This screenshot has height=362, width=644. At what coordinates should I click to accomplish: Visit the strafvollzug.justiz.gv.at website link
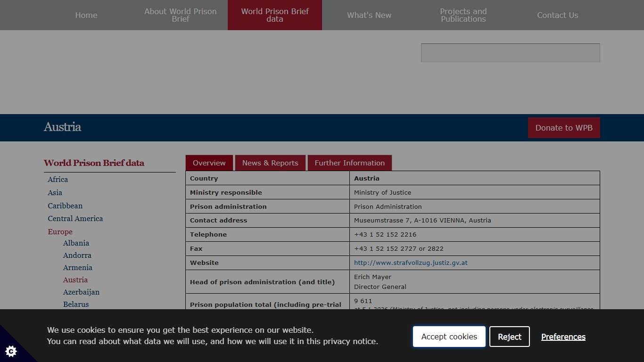(411, 263)
